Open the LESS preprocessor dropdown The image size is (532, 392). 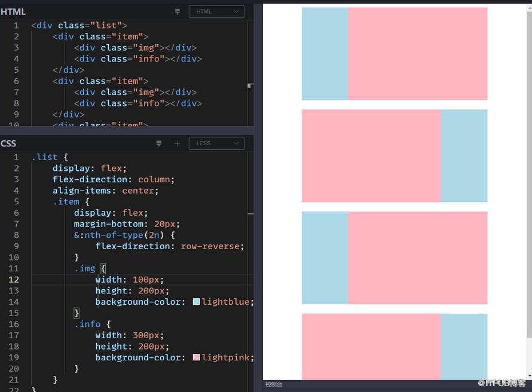click(216, 143)
